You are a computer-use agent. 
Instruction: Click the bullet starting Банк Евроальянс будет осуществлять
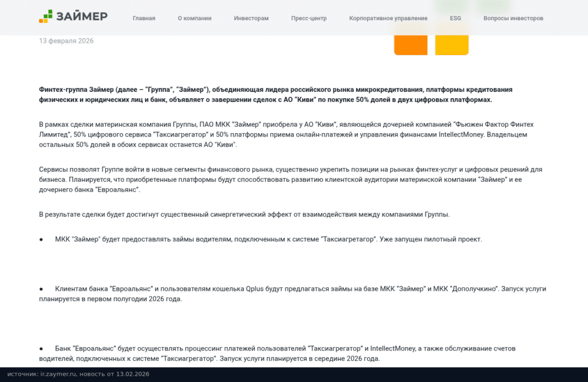277,353
